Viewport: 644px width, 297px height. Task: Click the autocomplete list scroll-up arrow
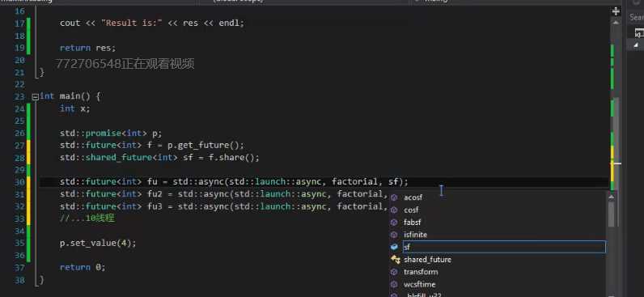pos(612,197)
